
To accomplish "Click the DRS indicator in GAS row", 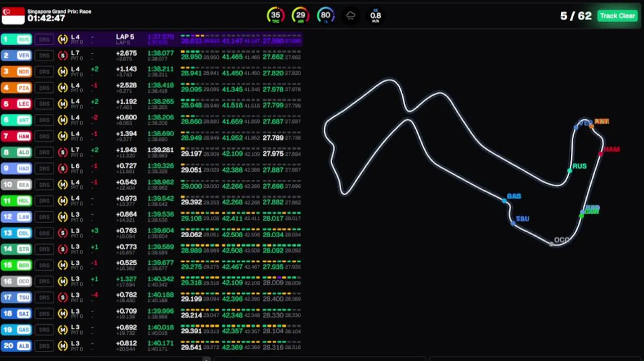I will (45, 329).
